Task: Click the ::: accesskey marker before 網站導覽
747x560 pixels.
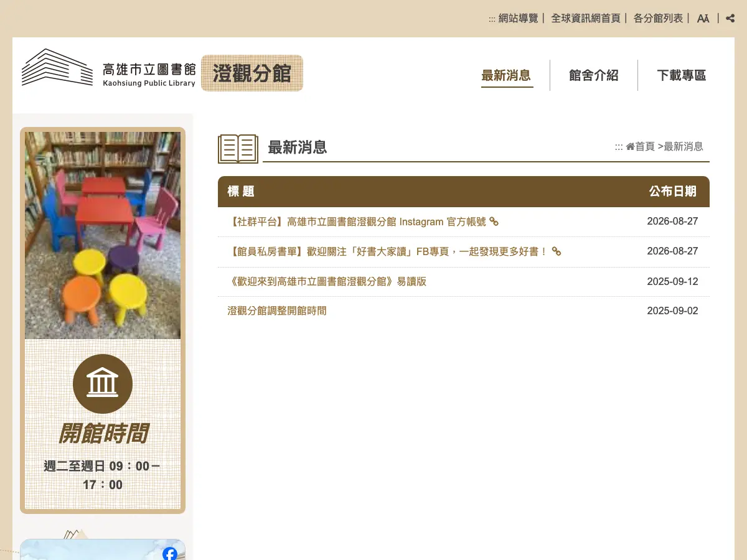Action: pyautogui.click(x=492, y=19)
